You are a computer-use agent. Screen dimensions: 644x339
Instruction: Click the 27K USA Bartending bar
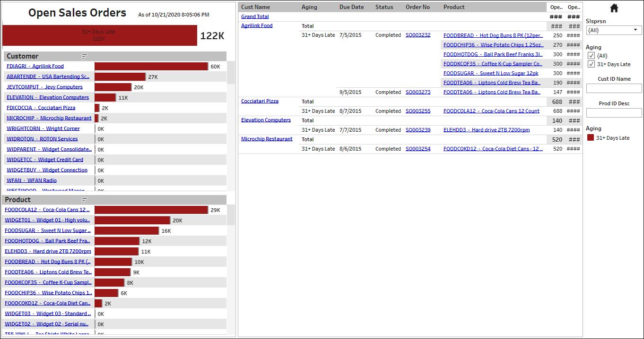pyautogui.click(x=120, y=77)
